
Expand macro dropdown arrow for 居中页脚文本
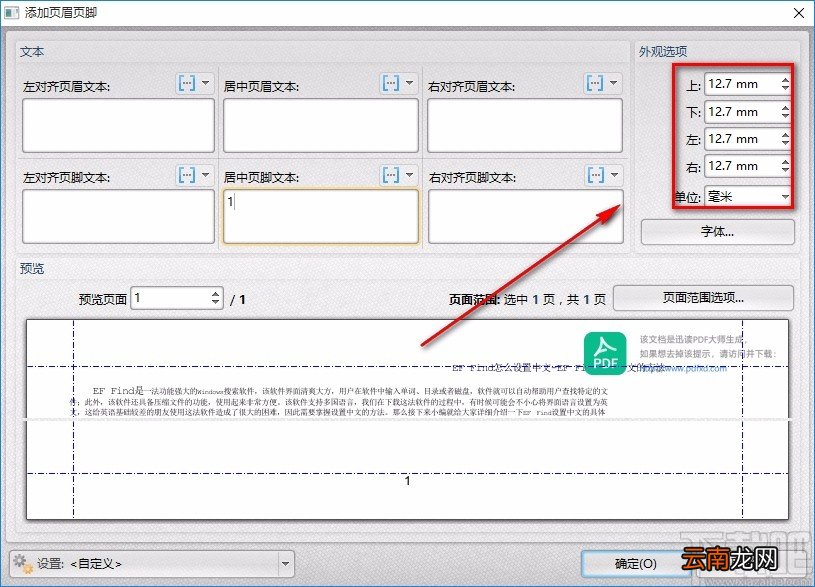click(410, 175)
